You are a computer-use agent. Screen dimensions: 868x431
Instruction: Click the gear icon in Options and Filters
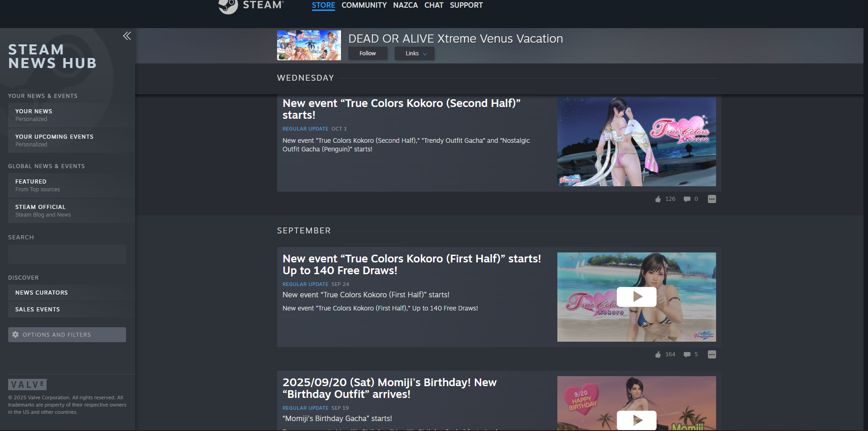click(x=15, y=334)
